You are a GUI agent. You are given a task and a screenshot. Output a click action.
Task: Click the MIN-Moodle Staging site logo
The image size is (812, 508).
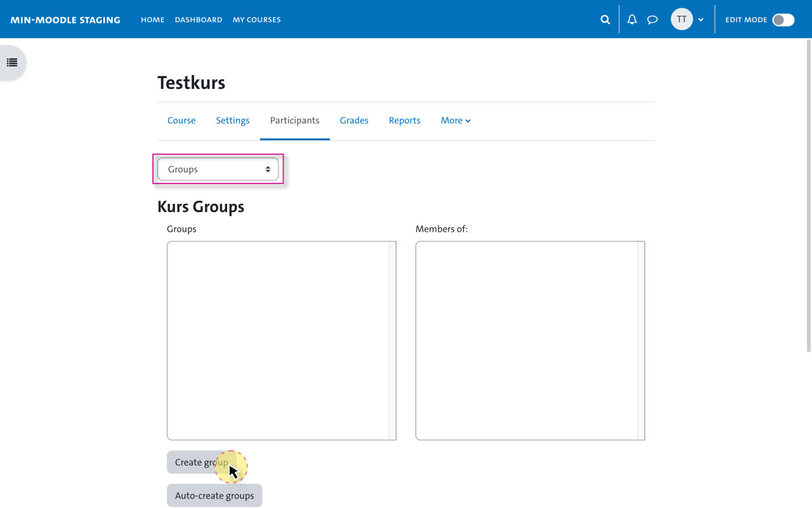pyautogui.click(x=65, y=20)
